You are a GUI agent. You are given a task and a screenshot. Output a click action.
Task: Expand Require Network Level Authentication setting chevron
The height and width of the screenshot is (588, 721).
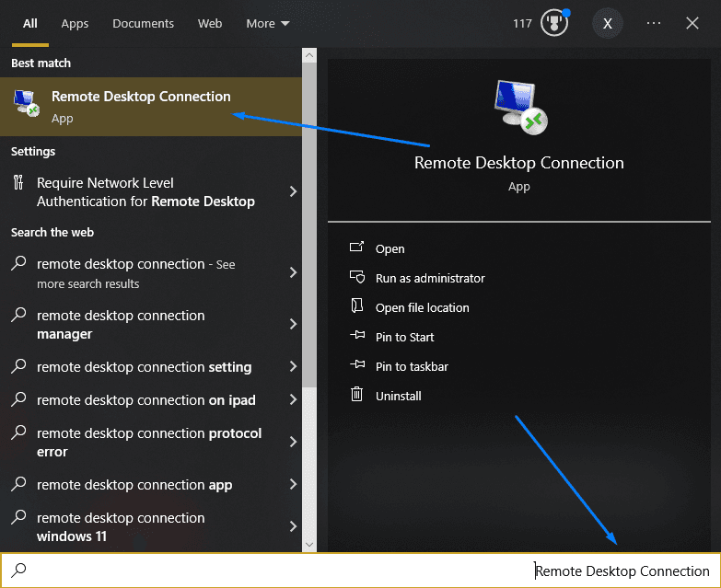pyautogui.click(x=293, y=191)
